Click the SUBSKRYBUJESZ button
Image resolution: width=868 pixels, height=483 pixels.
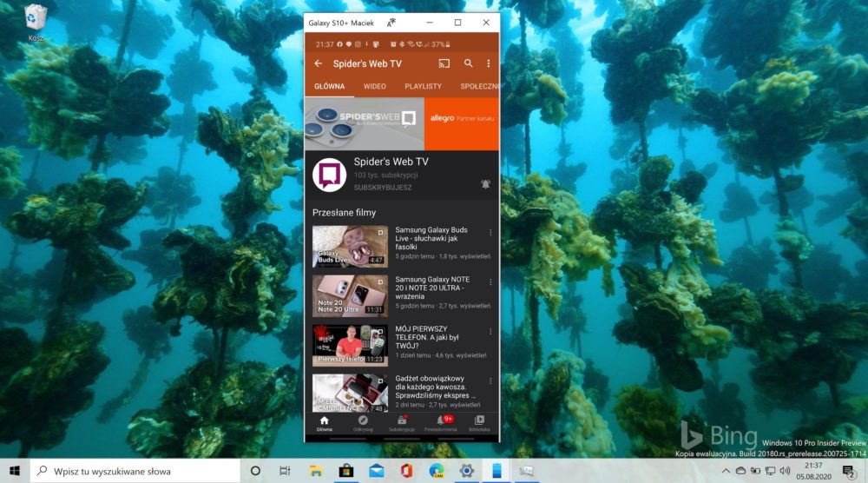383,188
